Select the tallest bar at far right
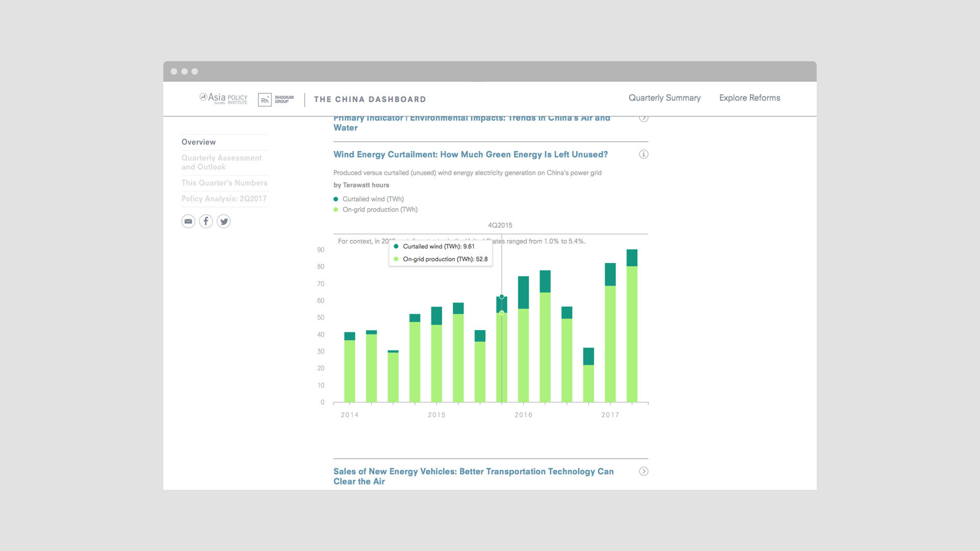This screenshot has width=980, height=551. pyautogui.click(x=632, y=326)
